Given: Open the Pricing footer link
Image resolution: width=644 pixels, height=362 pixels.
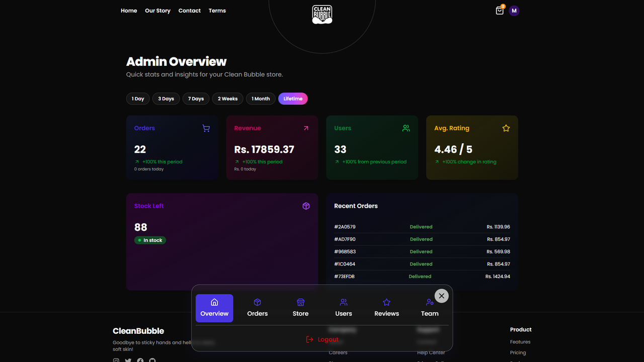Looking at the screenshot, I should [x=518, y=352].
